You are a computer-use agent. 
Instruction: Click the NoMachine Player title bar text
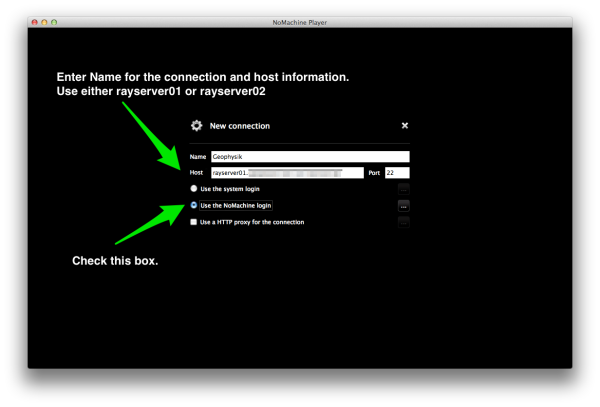(300, 21)
